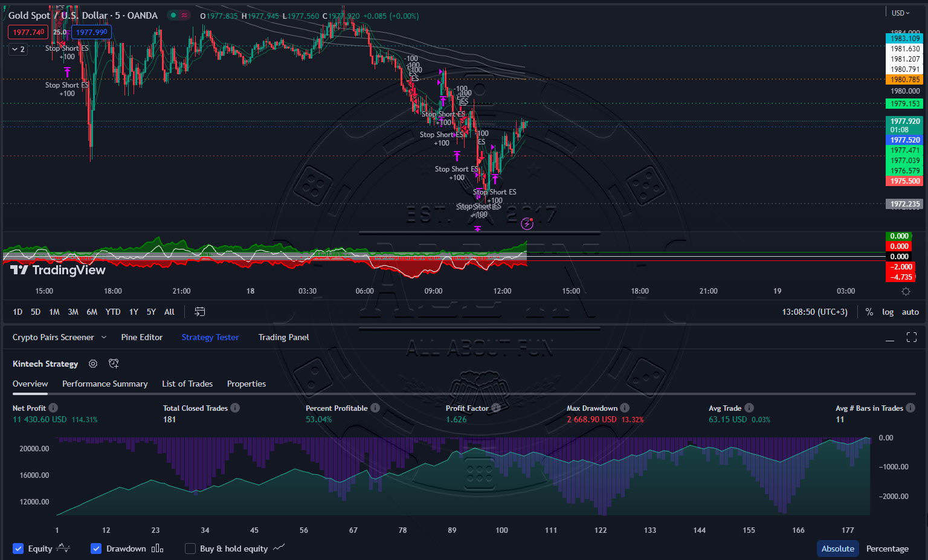Image resolution: width=928 pixels, height=560 pixels.
Task: Open chart settings with the gear below price scale
Action: [x=906, y=291]
